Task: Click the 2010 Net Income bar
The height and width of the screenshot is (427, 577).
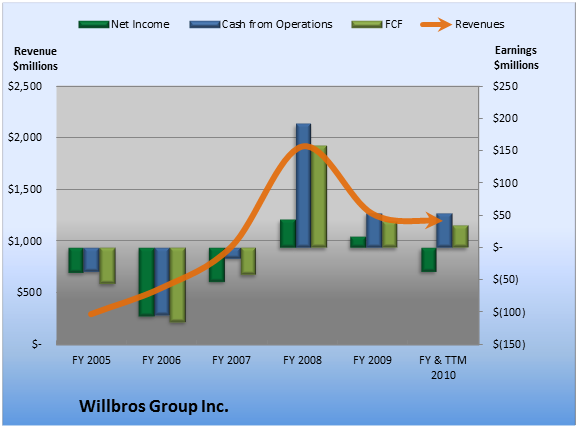Action: [429, 260]
